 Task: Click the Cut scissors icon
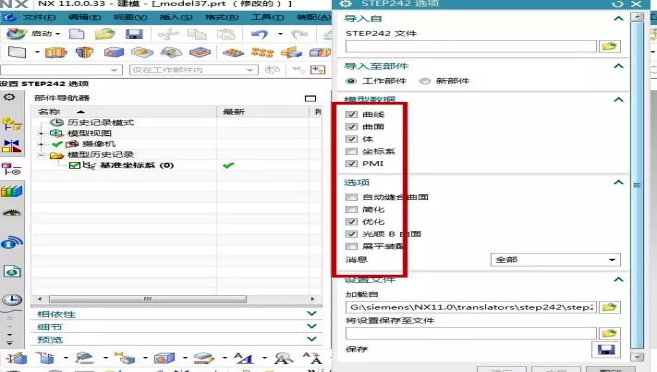(x=168, y=34)
